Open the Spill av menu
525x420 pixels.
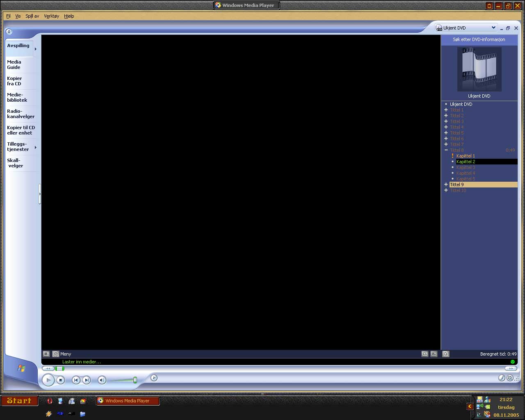32,16
